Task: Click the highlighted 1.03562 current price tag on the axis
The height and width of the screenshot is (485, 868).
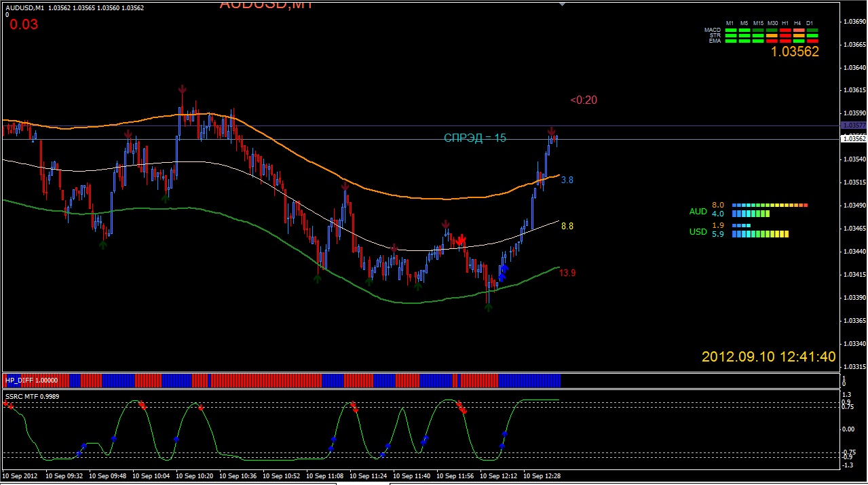Action: point(853,138)
